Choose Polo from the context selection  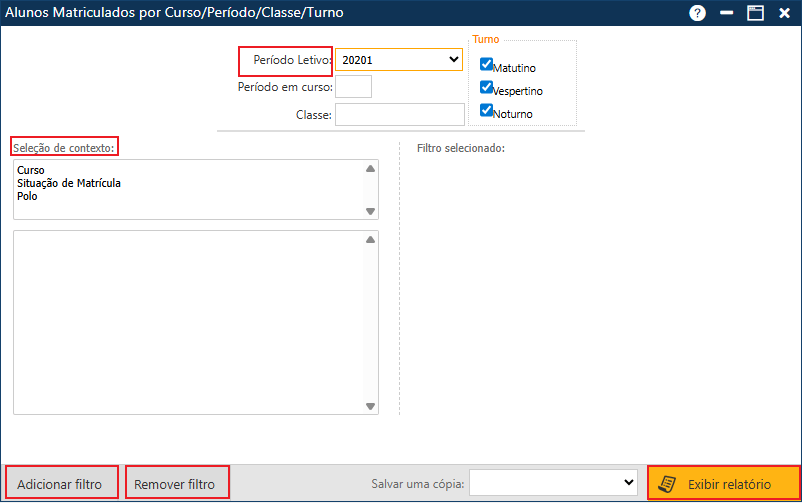click(x=27, y=196)
